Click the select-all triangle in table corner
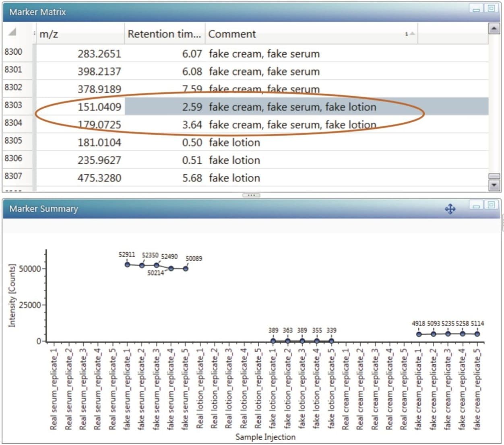The height and width of the screenshot is (445, 504). [12, 32]
